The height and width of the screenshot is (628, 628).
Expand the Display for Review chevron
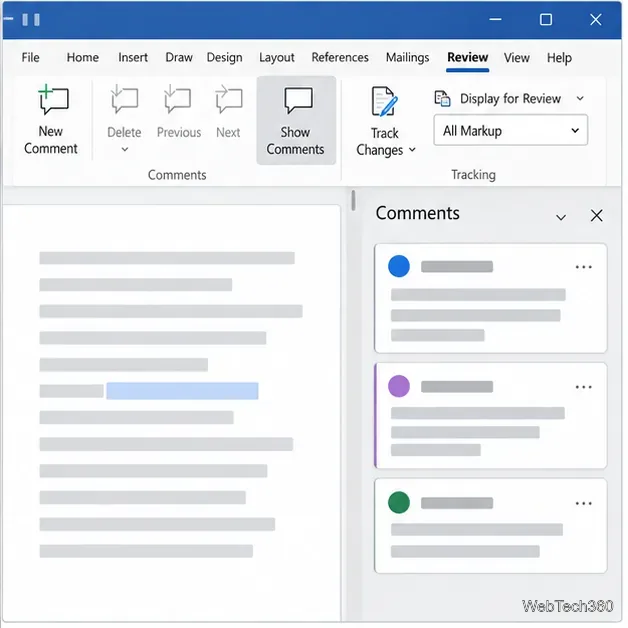tap(580, 99)
